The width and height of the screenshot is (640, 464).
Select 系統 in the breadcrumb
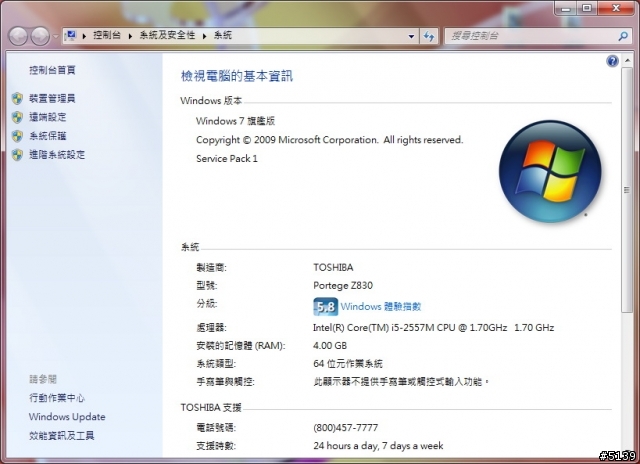223,36
